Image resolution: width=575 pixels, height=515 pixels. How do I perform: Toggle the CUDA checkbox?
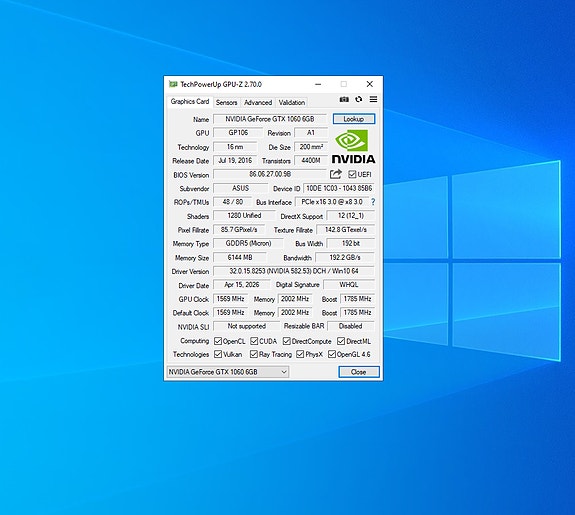[254, 341]
